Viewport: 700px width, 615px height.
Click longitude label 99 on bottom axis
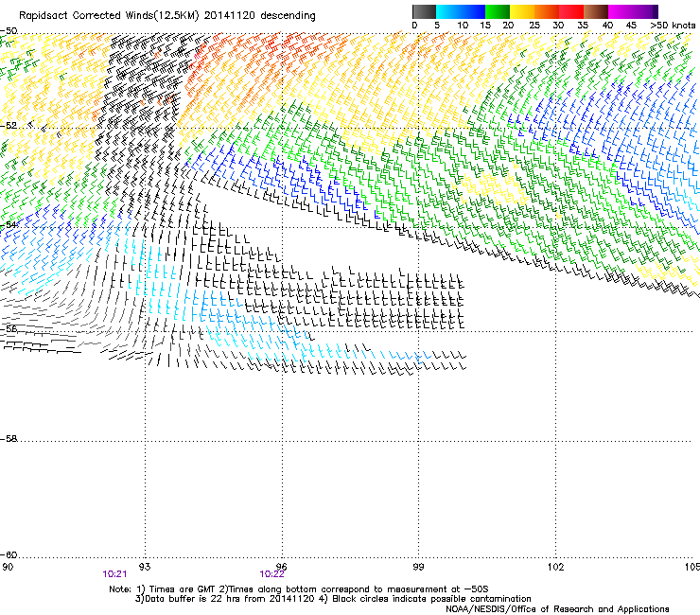[418, 567]
